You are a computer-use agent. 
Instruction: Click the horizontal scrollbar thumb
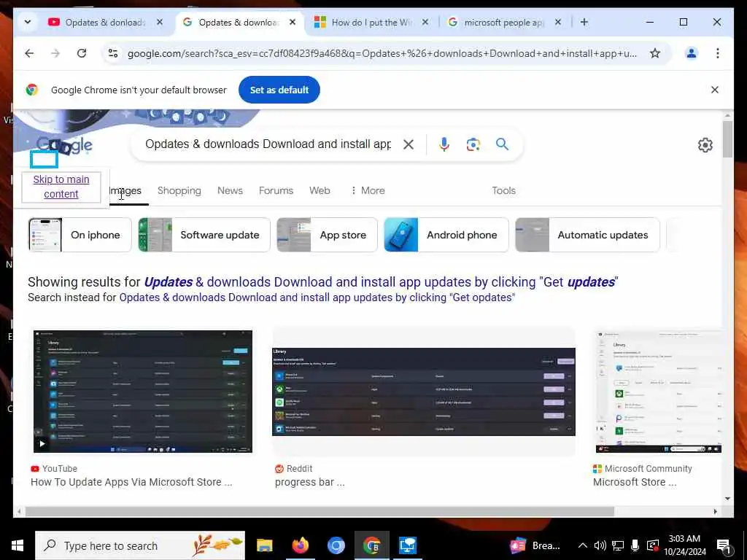click(x=320, y=511)
